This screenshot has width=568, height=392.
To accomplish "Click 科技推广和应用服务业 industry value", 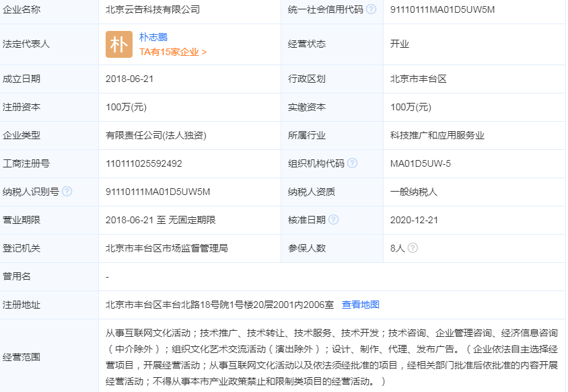I will pos(437,135).
